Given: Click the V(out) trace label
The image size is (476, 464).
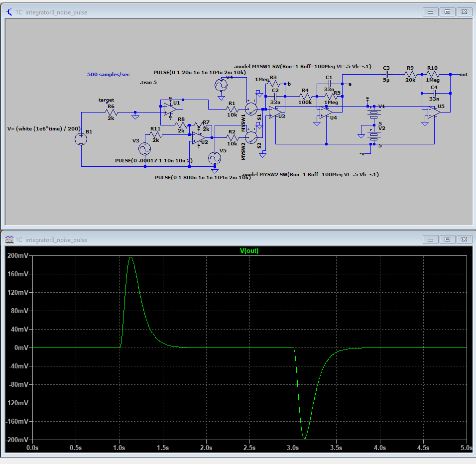Looking at the screenshot, I should 249,251.
